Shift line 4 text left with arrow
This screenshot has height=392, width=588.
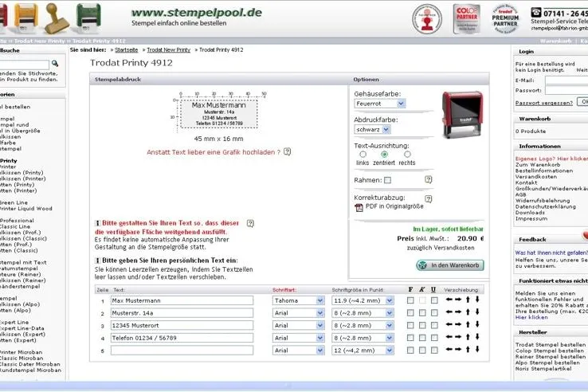[449, 337]
